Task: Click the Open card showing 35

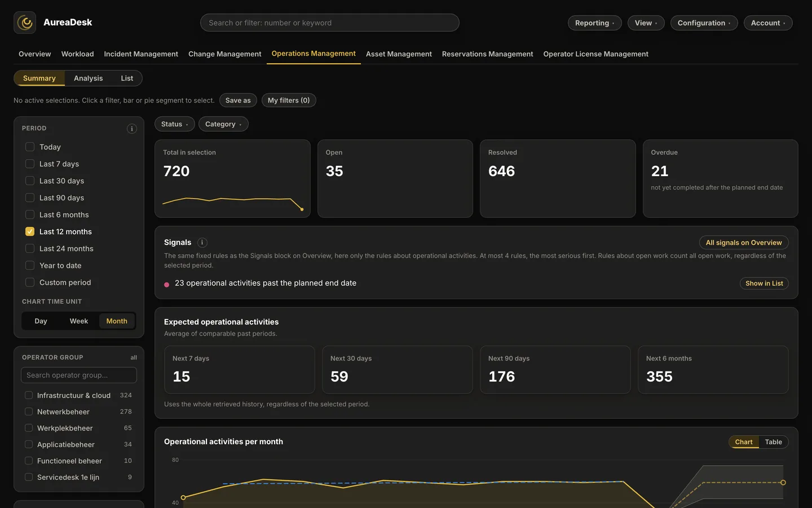Action: click(x=395, y=178)
